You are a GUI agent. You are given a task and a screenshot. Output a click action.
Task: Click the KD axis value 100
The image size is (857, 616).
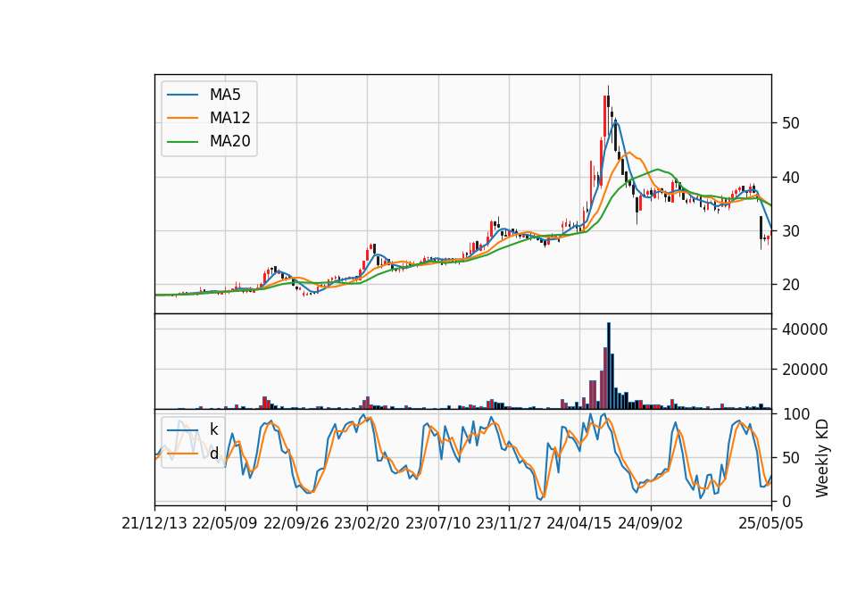tap(795, 414)
